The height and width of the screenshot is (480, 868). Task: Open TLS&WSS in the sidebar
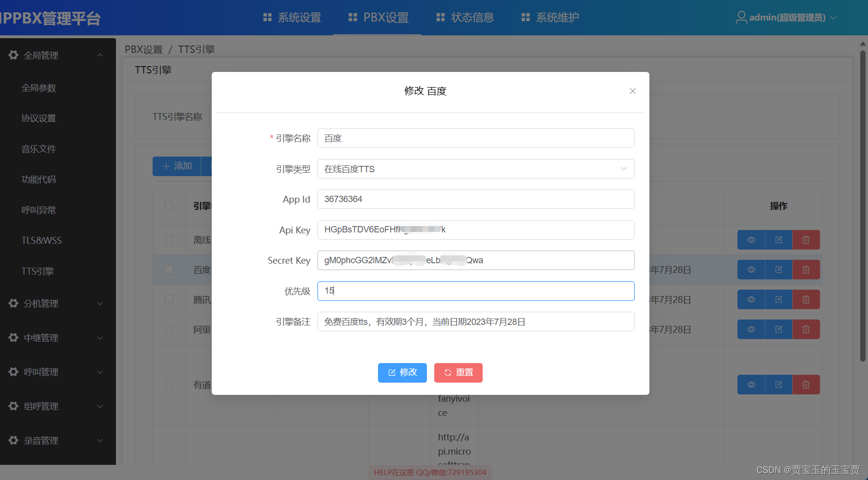click(x=42, y=241)
